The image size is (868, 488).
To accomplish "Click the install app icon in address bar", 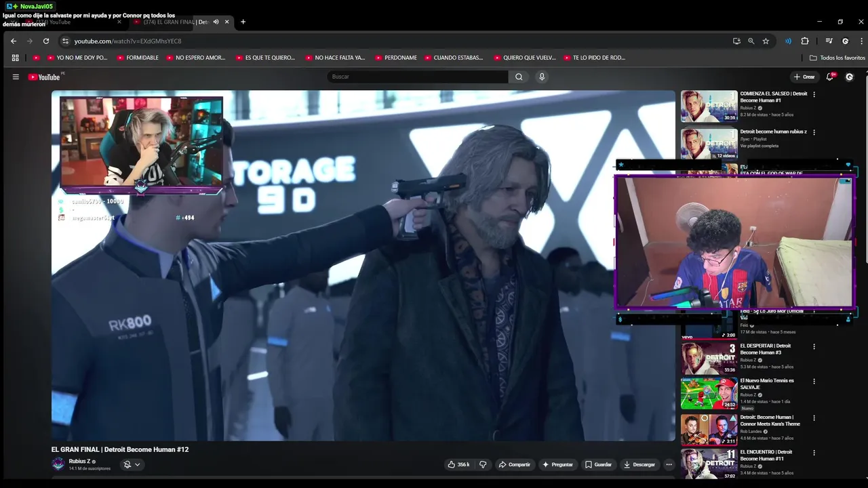I will [x=736, y=41].
